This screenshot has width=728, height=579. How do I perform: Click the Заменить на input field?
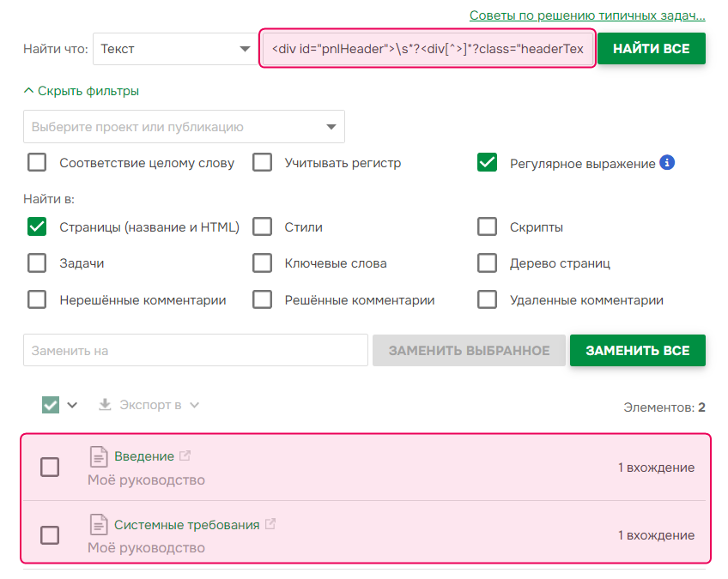tap(196, 351)
